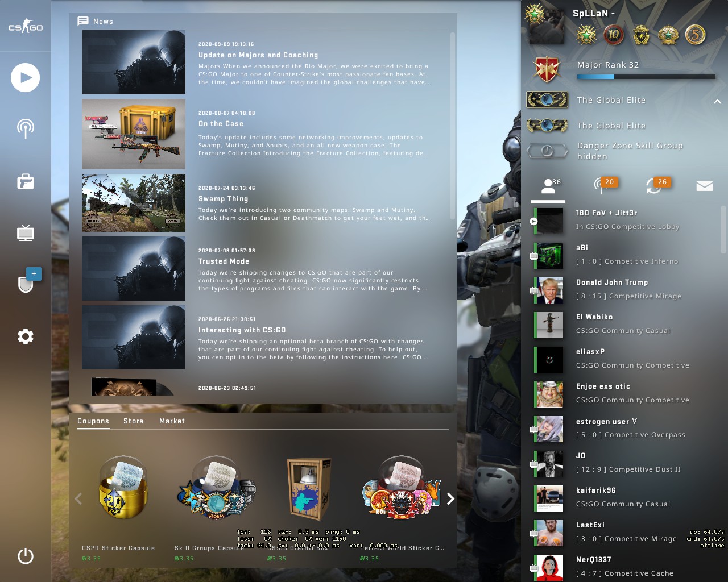Click the Major Rank 32 emblem

pyautogui.click(x=547, y=69)
